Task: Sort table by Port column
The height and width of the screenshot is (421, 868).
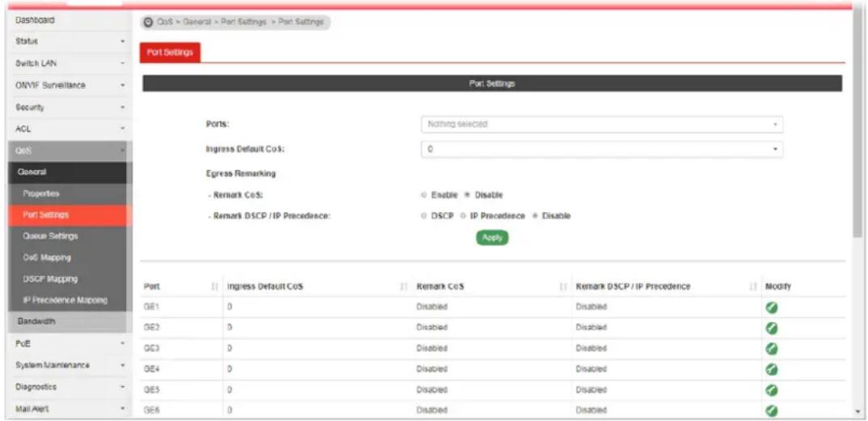Action: pyautogui.click(x=215, y=287)
